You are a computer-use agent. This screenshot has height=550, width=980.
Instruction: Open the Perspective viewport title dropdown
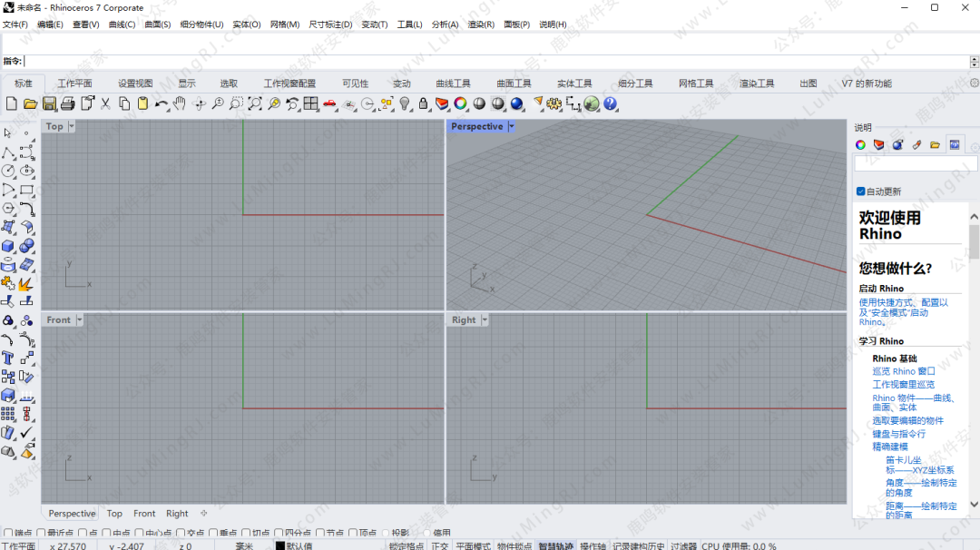511,126
